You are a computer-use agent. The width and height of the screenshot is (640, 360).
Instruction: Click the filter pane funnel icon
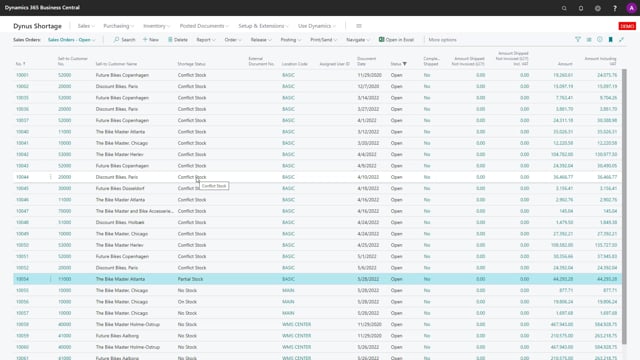click(578, 40)
